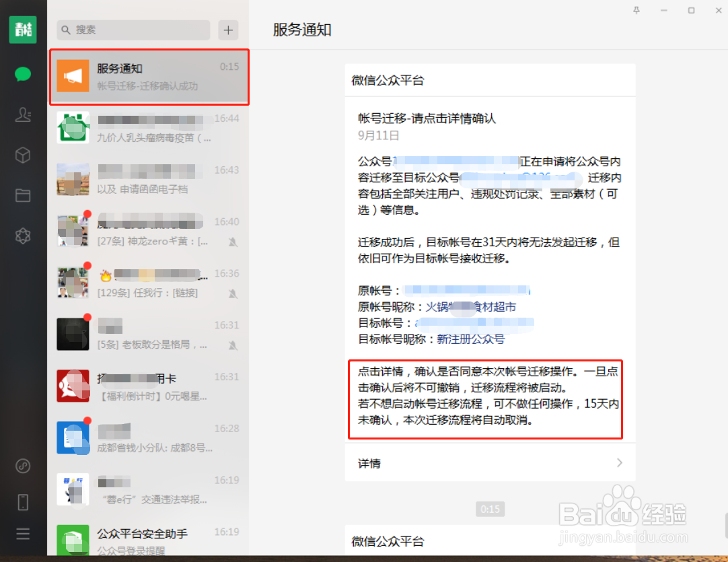Click the muted bell icon on 神龙zero chat
The height and width of the screenshot is (562, 728).
(x=233, y=242)
